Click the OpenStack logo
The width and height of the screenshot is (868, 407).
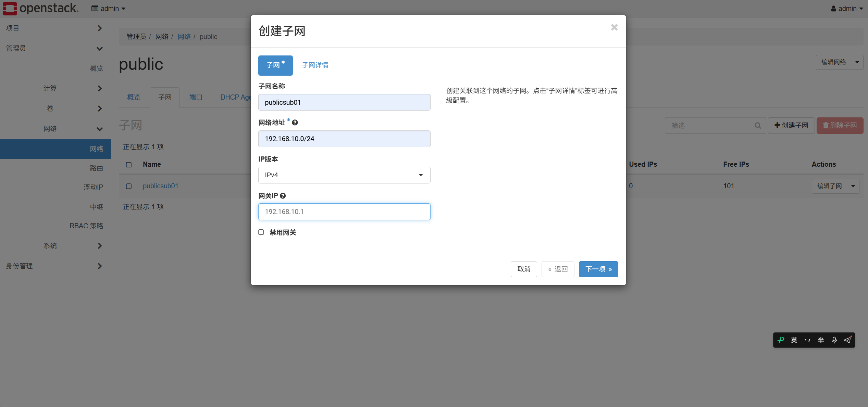(x=40, y=8)
